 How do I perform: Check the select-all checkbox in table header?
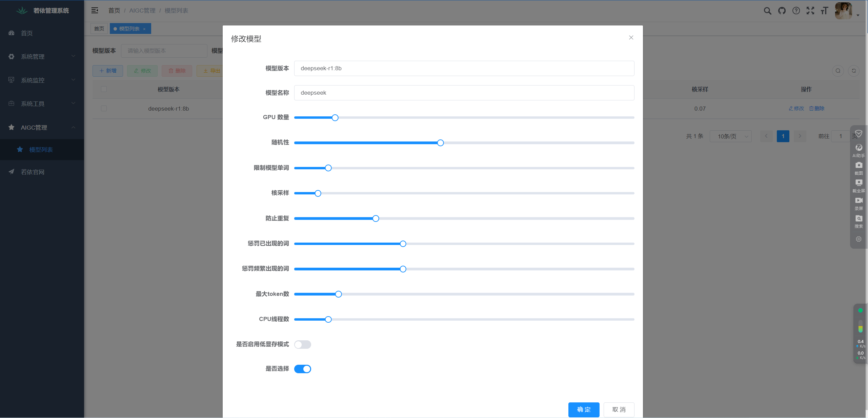(104, 89)
